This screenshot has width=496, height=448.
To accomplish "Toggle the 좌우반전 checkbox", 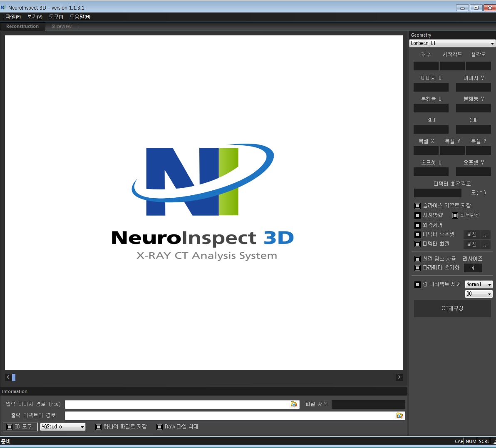I will click(455, 215).
